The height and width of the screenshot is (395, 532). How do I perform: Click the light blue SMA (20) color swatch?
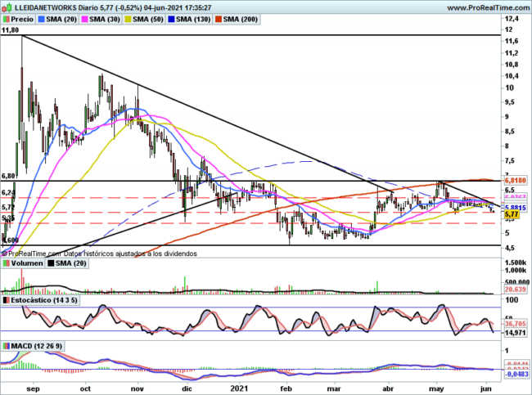point(42,20)
